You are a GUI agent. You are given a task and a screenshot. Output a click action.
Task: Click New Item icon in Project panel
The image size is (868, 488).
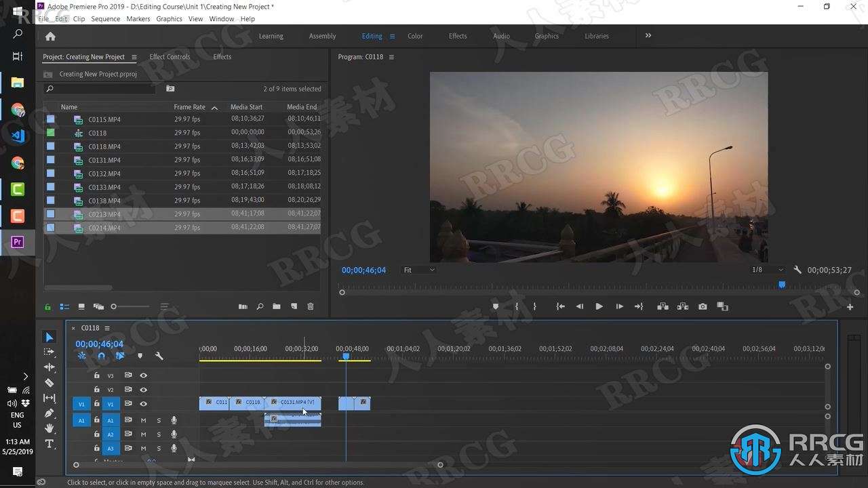pos(294,306)
